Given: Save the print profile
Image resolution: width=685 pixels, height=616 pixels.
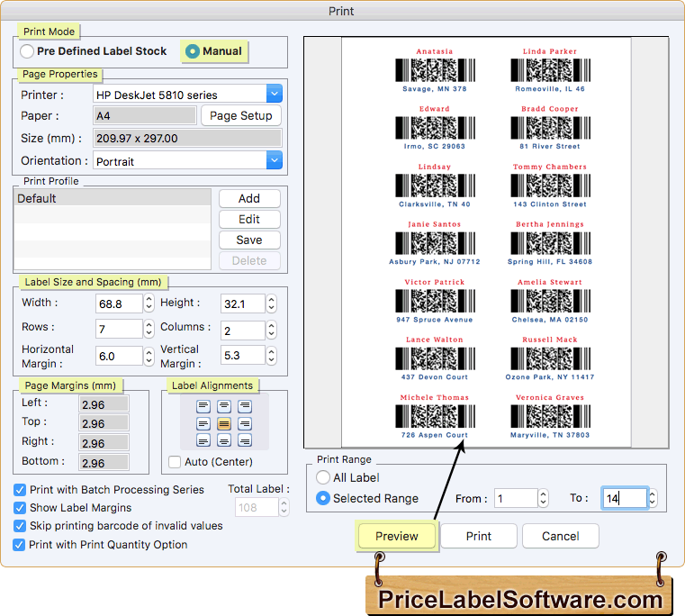Looking at the screenshot, I should click(x=249, y=240).
